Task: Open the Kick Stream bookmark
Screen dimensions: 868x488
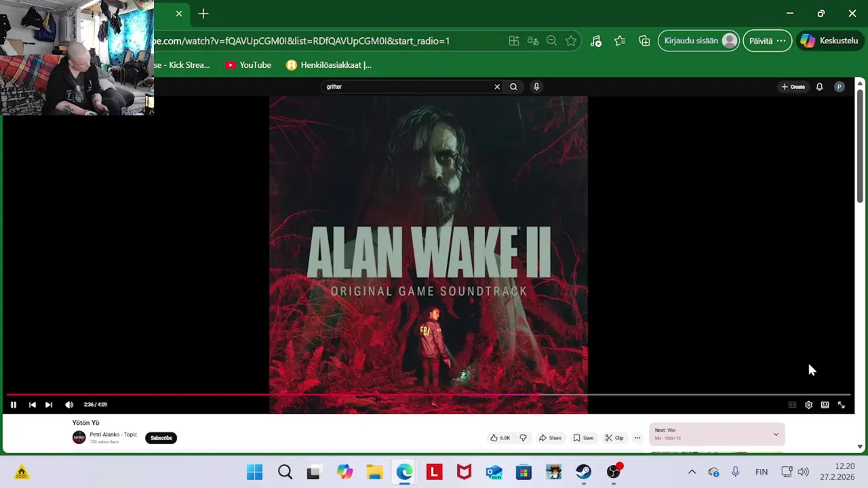Action: [182, 65]
